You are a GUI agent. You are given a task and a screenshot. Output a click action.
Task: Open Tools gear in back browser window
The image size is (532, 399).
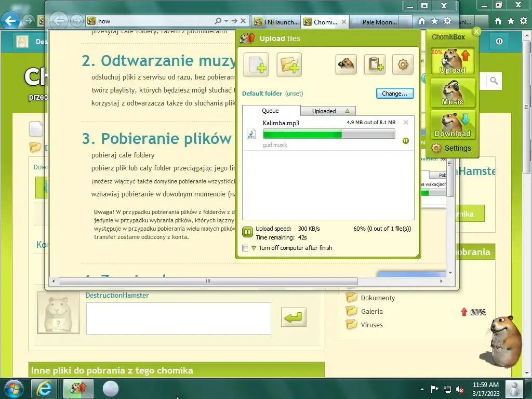pos(524,21)
